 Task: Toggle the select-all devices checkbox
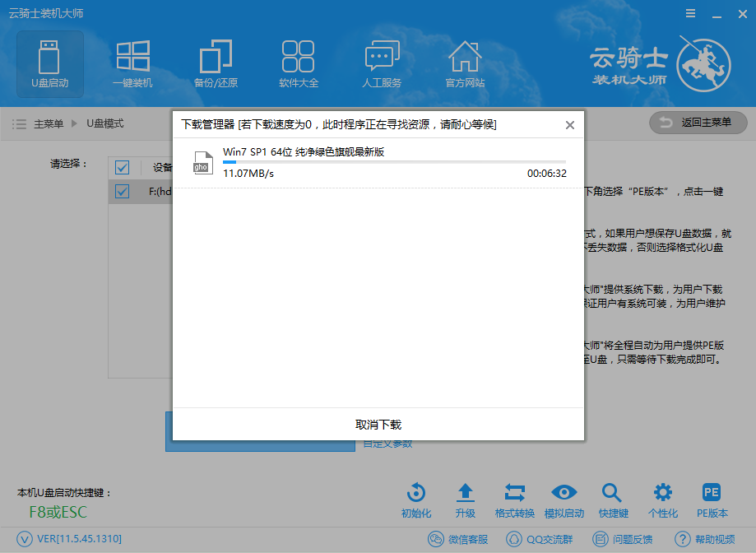[122, 167]
